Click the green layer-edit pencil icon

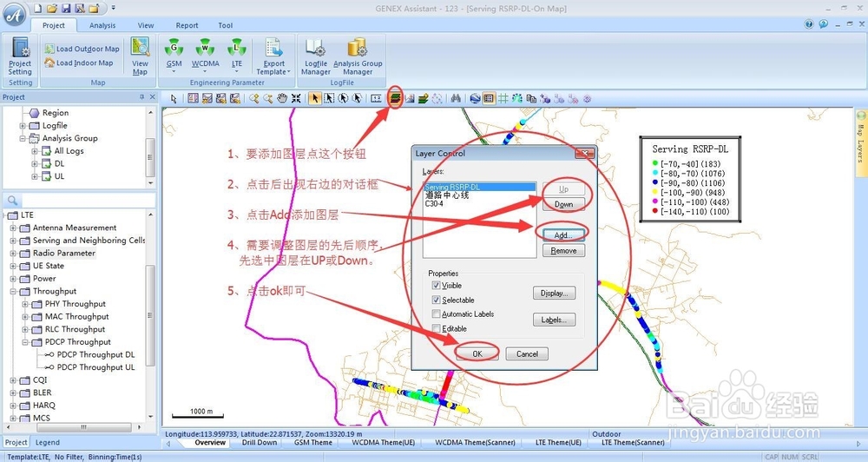[424, 99]
